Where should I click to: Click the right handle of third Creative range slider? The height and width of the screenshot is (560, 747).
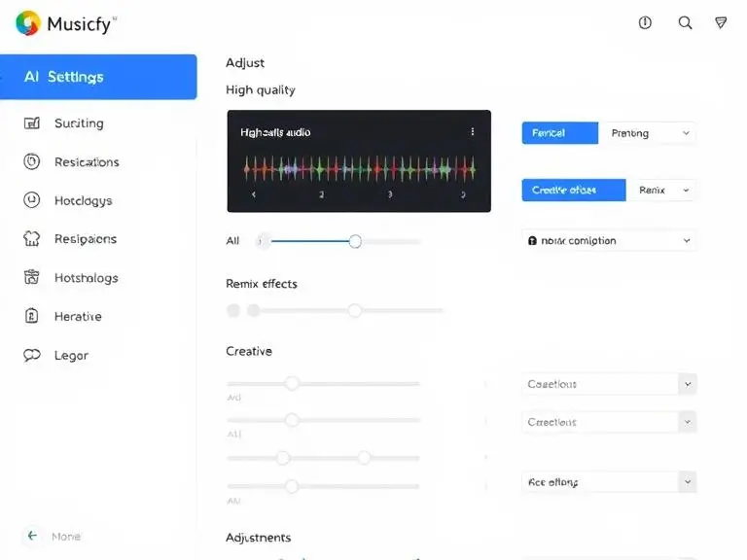[x=364, y=458]
